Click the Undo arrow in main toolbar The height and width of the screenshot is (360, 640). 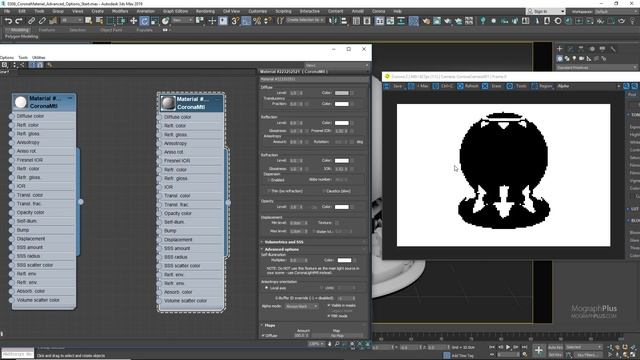(x=9, y=21)
